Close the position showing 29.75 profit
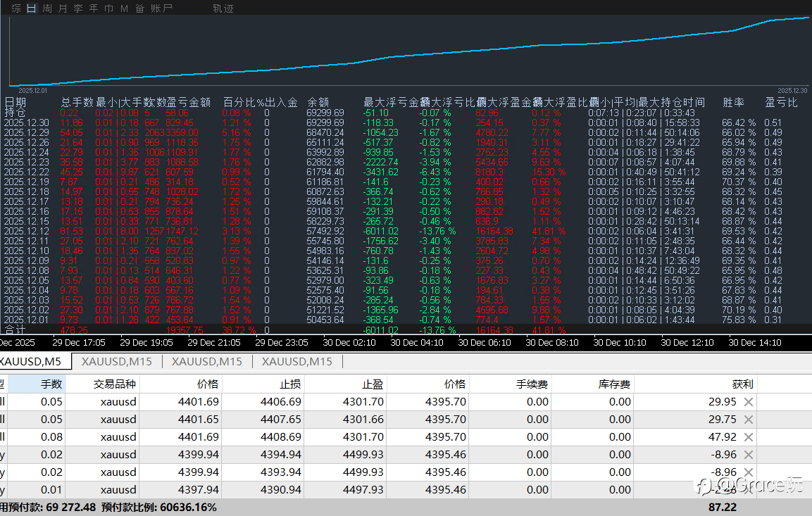The height and width of the screenshot is (516, 812). pos(749,420)
